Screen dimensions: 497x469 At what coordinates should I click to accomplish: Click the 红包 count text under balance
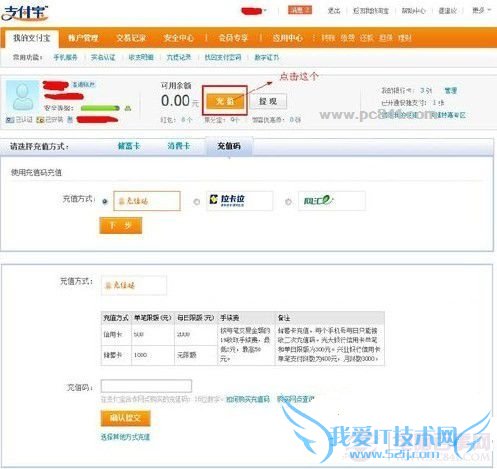(x=176, y=120)
